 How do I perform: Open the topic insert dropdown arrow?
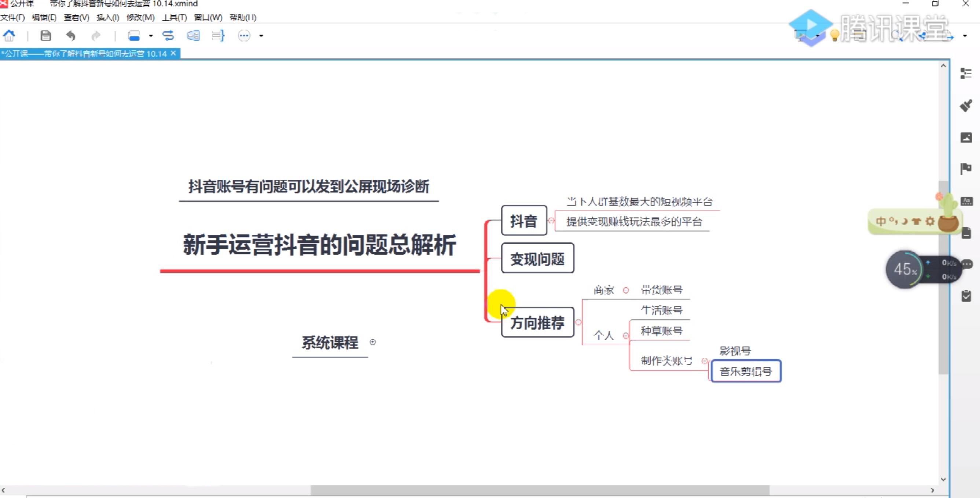[x=151, y=36]
